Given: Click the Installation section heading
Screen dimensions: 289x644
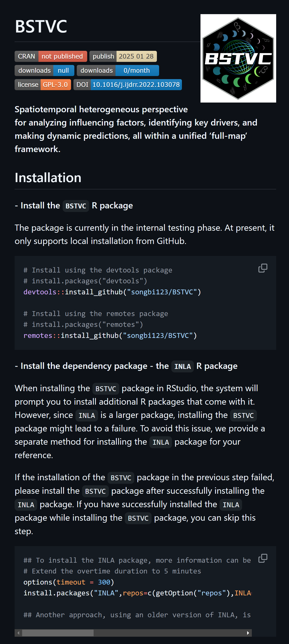Looking at the screenshot, I should tap(48, 178).
